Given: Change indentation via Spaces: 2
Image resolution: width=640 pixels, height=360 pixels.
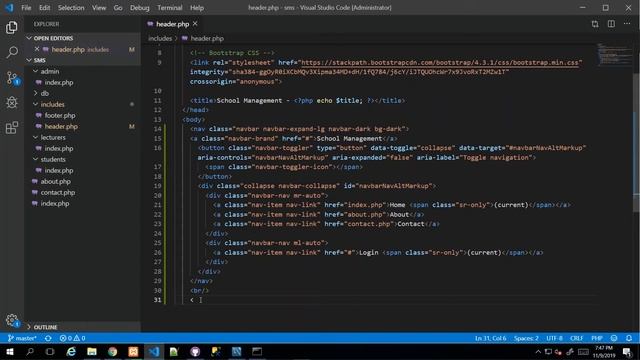Looking at the screenshot, I should click(x=526, y=338).
